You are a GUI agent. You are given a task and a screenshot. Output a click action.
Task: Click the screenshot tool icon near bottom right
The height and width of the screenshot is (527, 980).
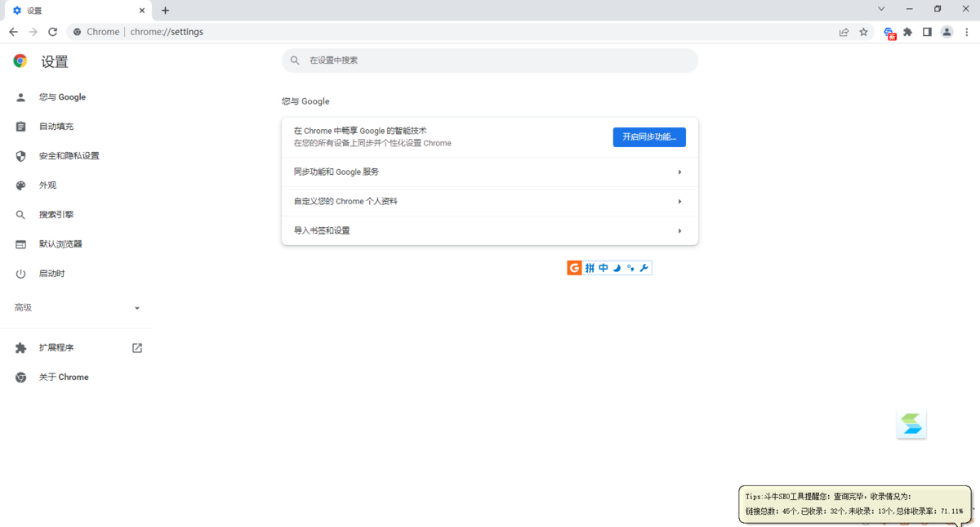[911, 424]
